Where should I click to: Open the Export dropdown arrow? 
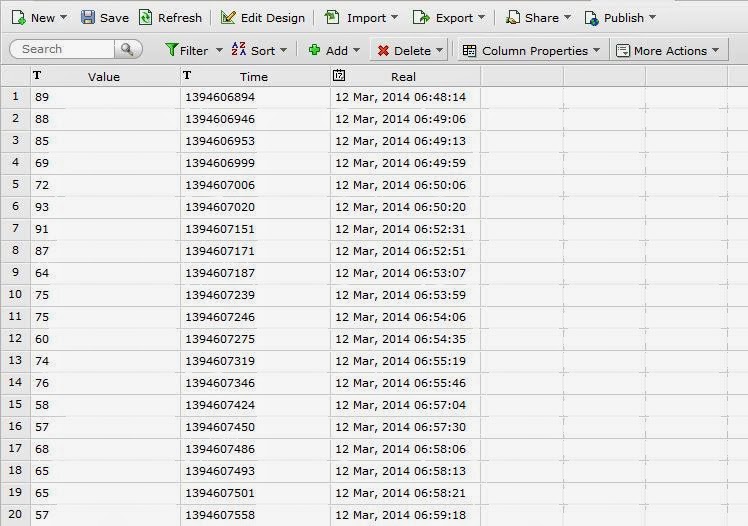[x=481, y=17]
